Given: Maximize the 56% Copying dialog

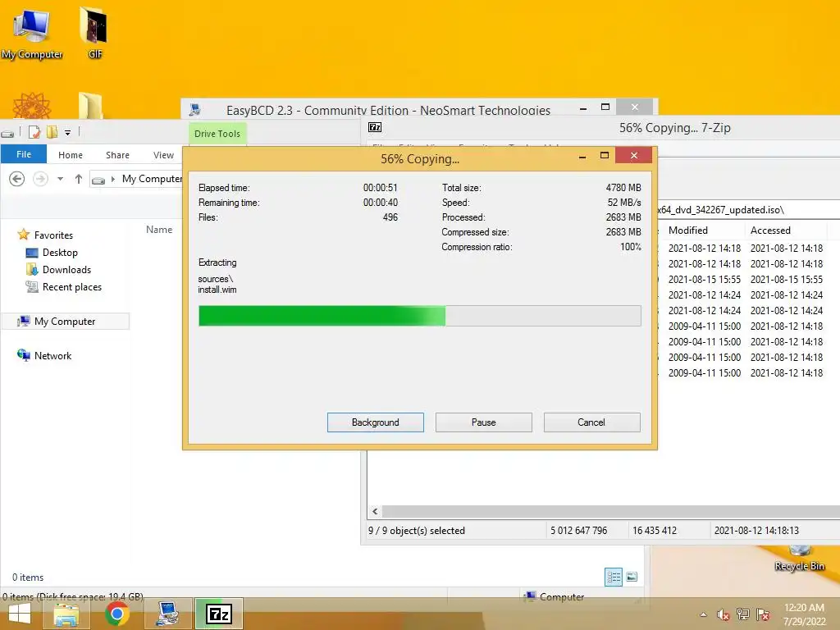Looking at the screenshot, I should click(x=605, y=155).
